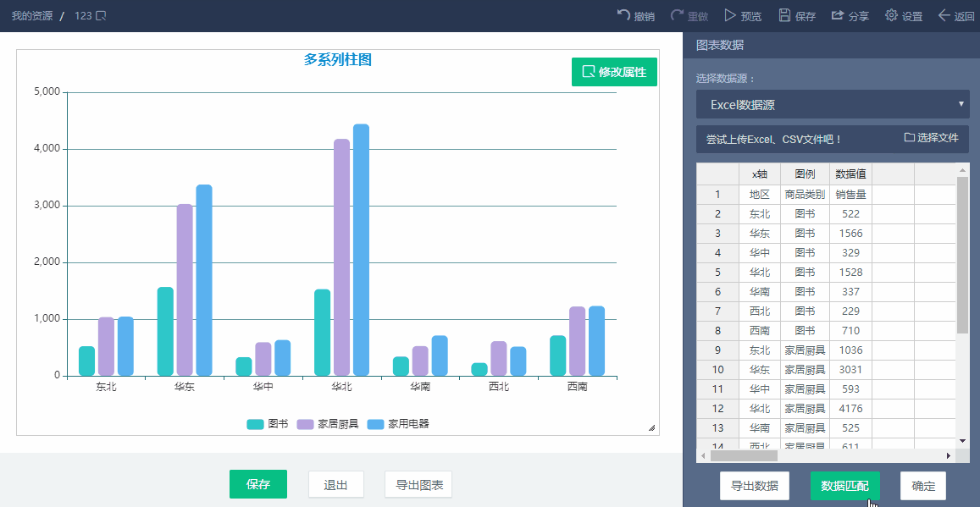Open the Excel数据源 data source dropdown
This screenshot has height=507, width=980.
point(833,104)
